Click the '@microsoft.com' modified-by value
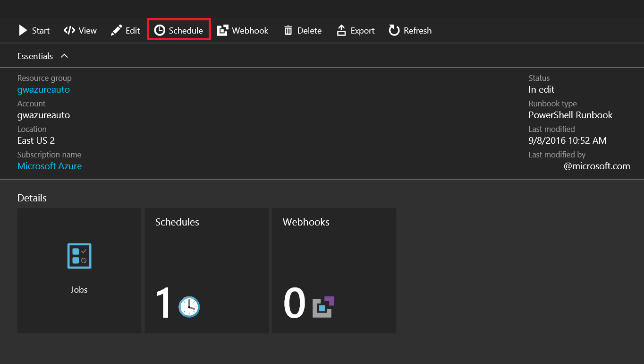Screen dimensions: 644x364 click(597, 166)
